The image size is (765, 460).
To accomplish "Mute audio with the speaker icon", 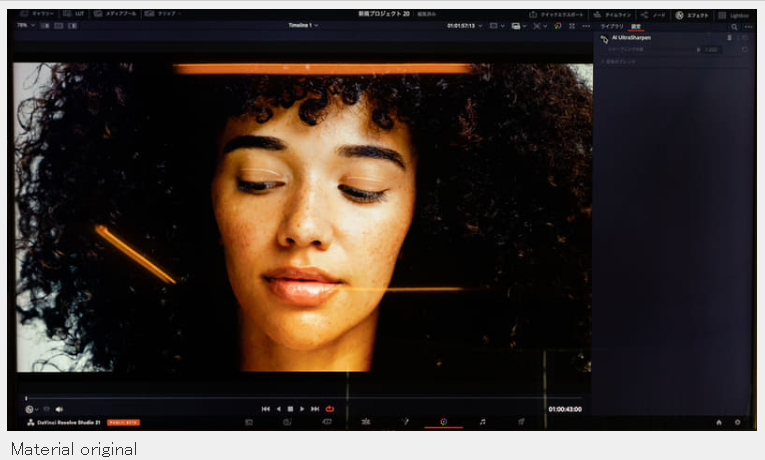I will click(60, 409).
